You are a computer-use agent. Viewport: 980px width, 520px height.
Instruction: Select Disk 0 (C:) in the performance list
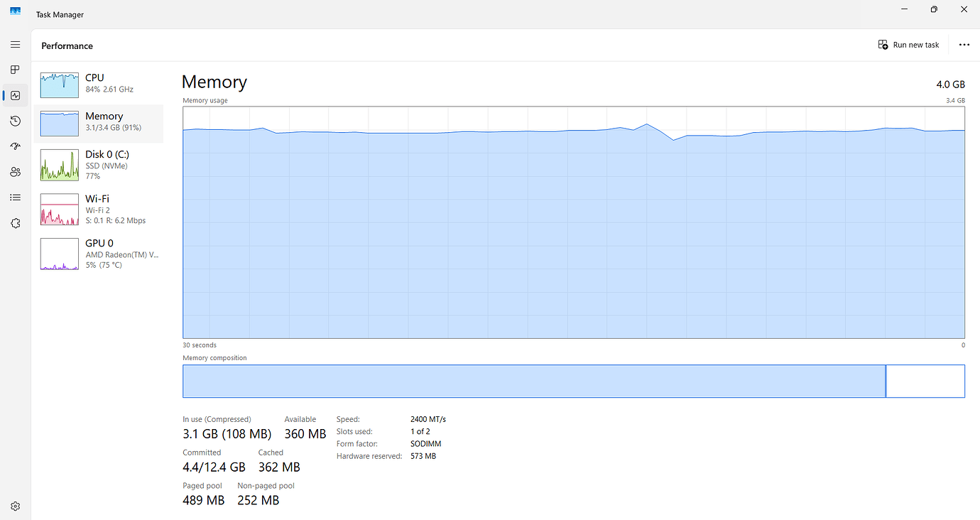[99, 165]
